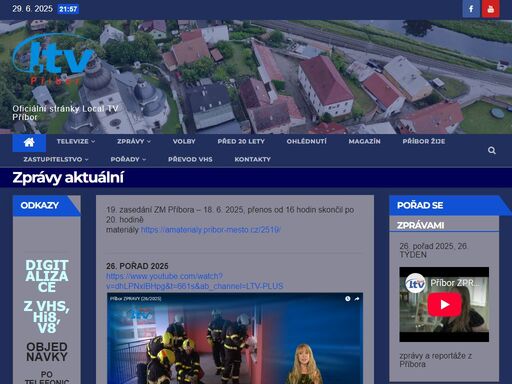Play the sidebar Příbor ZPR video
The width and height of the screenshot is (512, 384).
[444, 304]
